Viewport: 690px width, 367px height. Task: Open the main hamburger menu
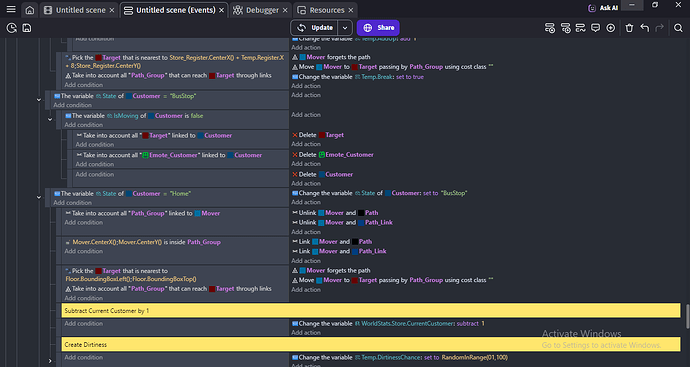[x=11, y=9]
